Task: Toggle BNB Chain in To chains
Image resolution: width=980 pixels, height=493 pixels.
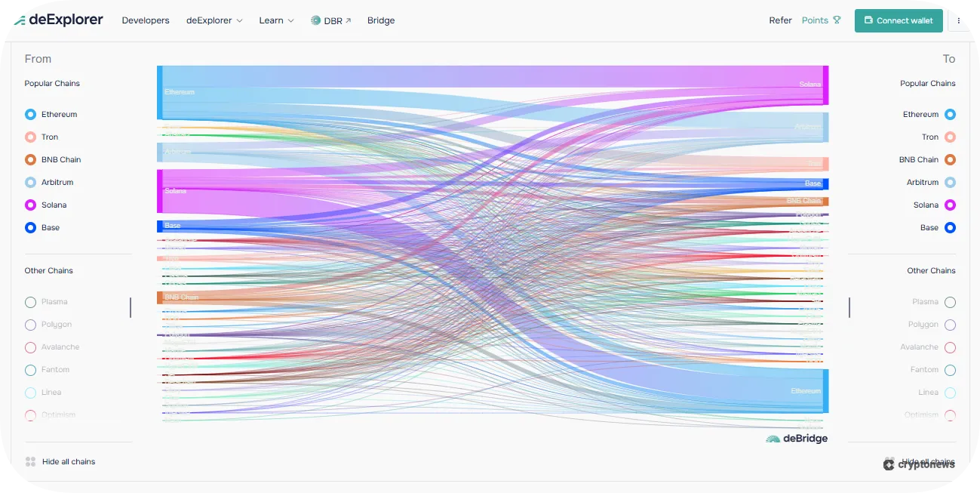Action: [928, 159]
